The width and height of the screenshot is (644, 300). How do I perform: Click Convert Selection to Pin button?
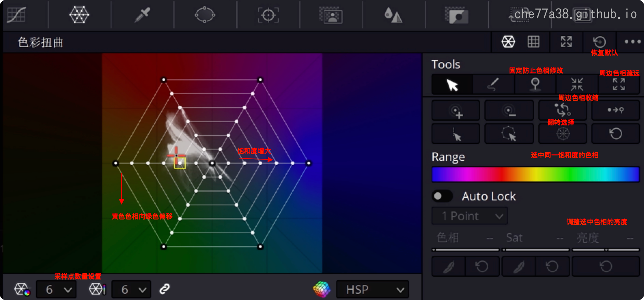click(615, 110)
